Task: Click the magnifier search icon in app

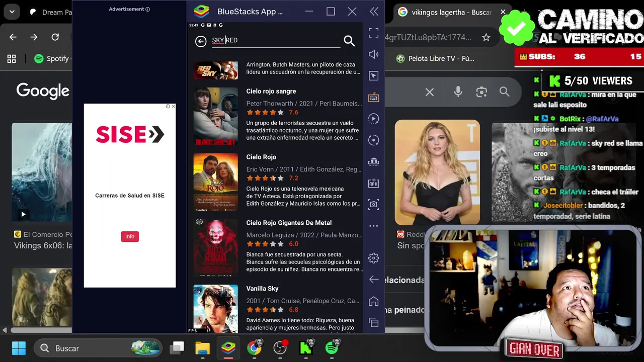Action: 349,41
